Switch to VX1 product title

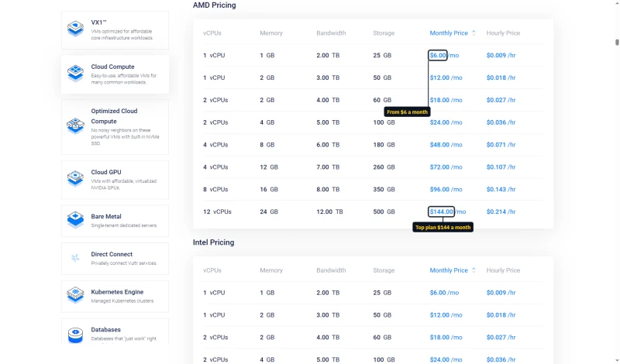(99, 22)
